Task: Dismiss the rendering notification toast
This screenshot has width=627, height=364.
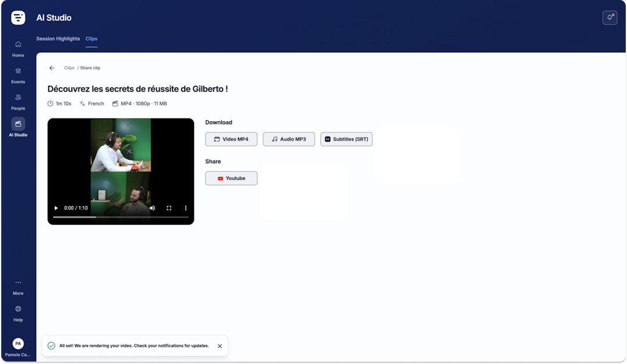Action: click(219, 347)
